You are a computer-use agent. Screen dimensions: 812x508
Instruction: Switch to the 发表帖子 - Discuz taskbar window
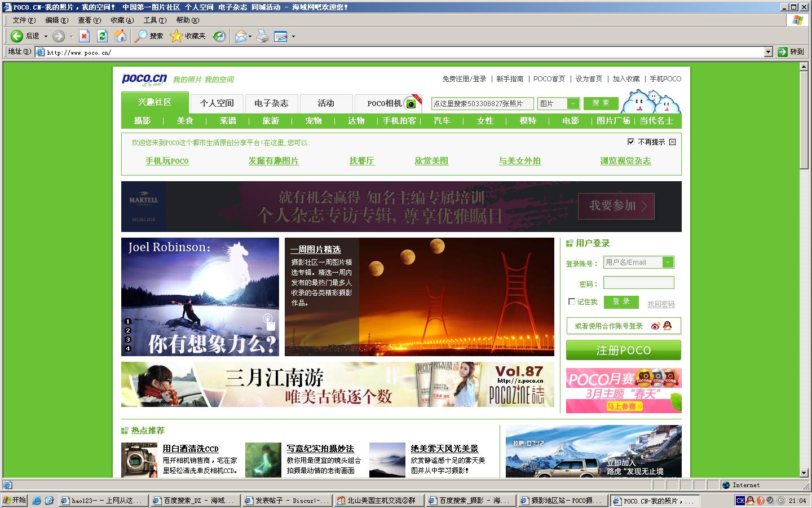[x=287, y=501]
